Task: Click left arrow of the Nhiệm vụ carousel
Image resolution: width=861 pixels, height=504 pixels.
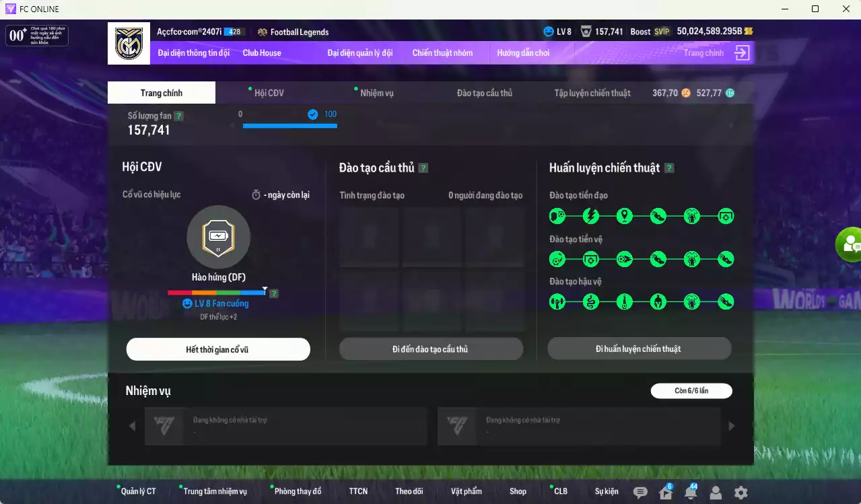Action: [132, 426]
